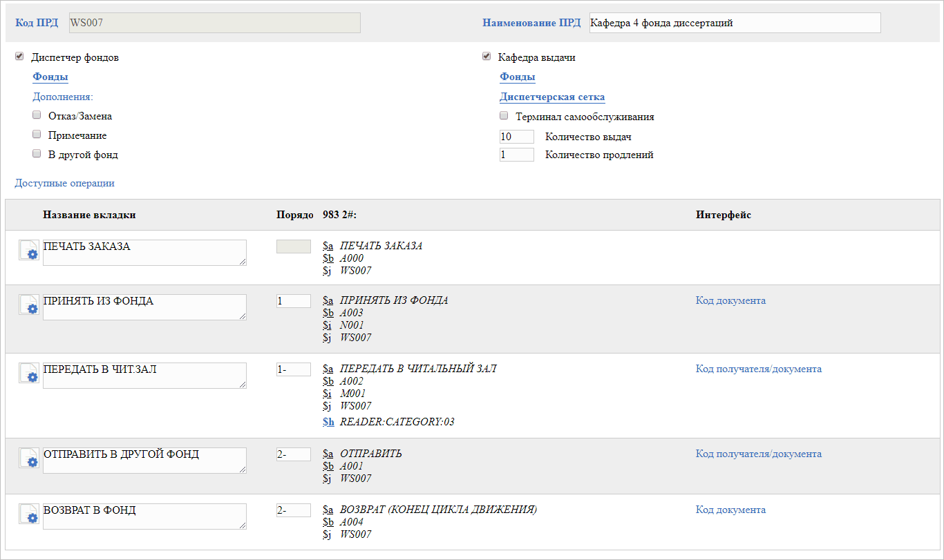The image size is (944, 560).
Task: Uncheck the Кафедра выдачи checkbox
Action: (x=487, y=57)
